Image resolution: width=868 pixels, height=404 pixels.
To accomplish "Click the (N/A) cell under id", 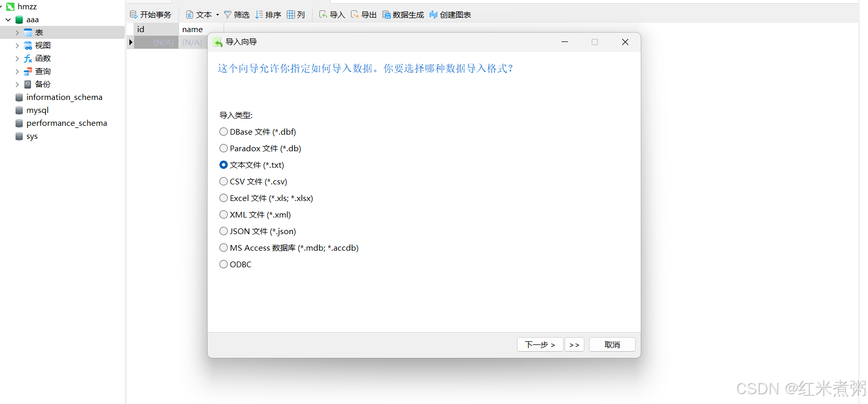I will [156, 42].
